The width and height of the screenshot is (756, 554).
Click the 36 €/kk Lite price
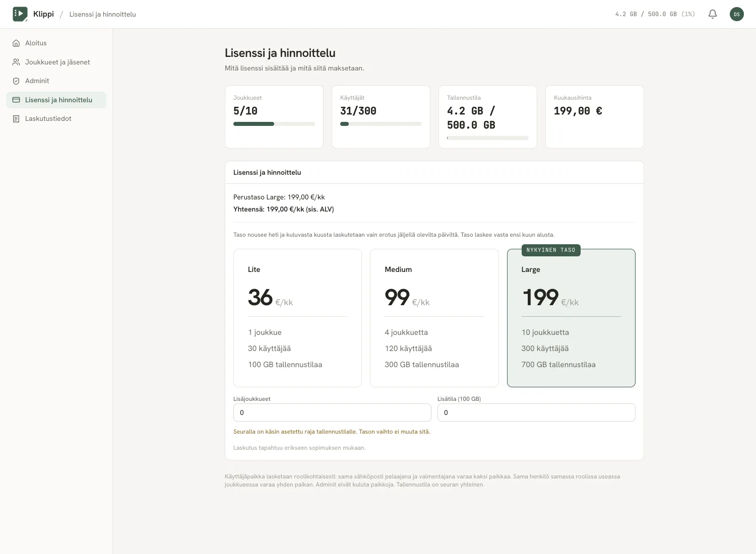[270, 297]
